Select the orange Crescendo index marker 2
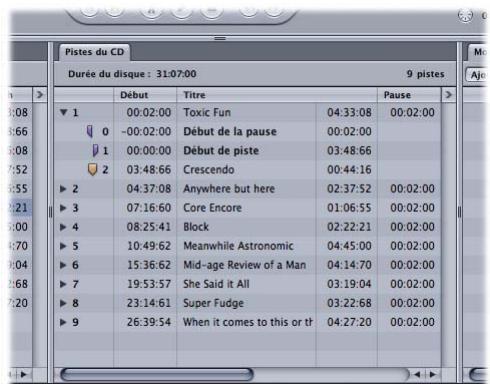This screenshot has height=387, width=490. (x=92, y=170)
